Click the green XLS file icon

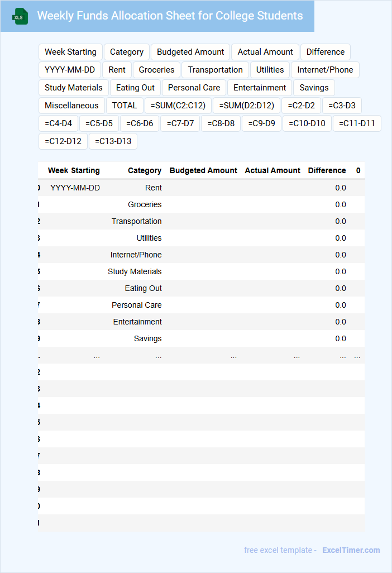point(20,17)
